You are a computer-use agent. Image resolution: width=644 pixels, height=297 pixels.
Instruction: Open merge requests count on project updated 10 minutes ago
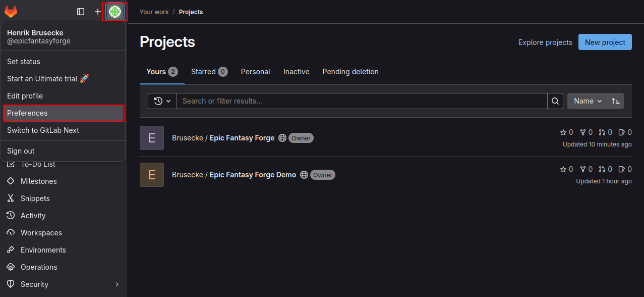(605, 132)
